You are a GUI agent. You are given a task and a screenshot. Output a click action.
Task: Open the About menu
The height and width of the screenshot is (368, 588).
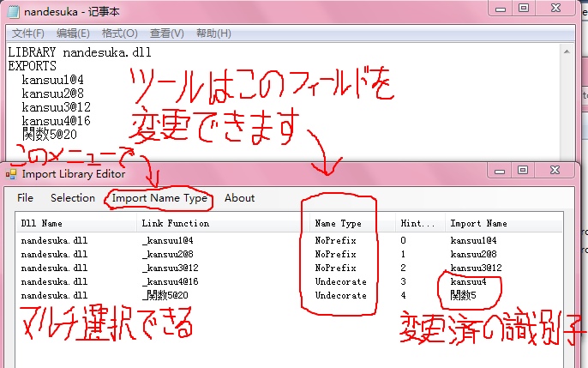[x=239, y=197]
